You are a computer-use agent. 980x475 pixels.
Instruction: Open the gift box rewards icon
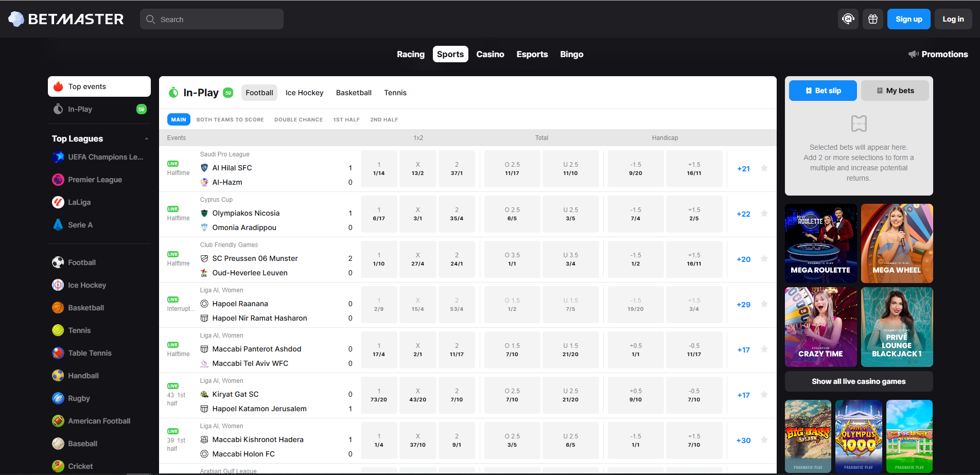(872, 19)
